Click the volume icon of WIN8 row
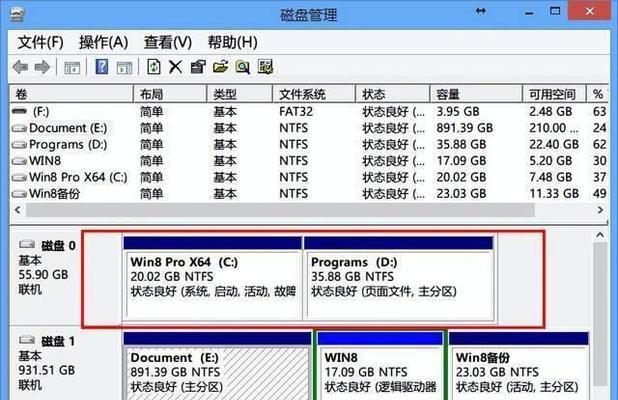This screenshot has width=618, height=400. point(19,161)
